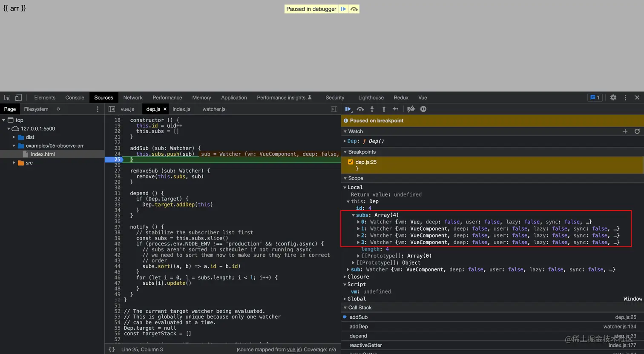The height and width of the screenshot is (354, 644).
Task: Collapse the 127.0.0.1:5500 origin
Action: click(x=9, y=128)
